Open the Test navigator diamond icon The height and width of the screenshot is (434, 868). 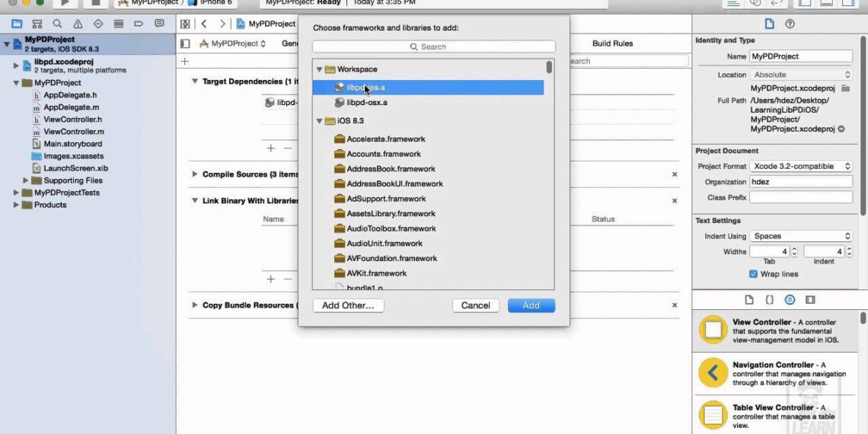[x=98, y=24]
